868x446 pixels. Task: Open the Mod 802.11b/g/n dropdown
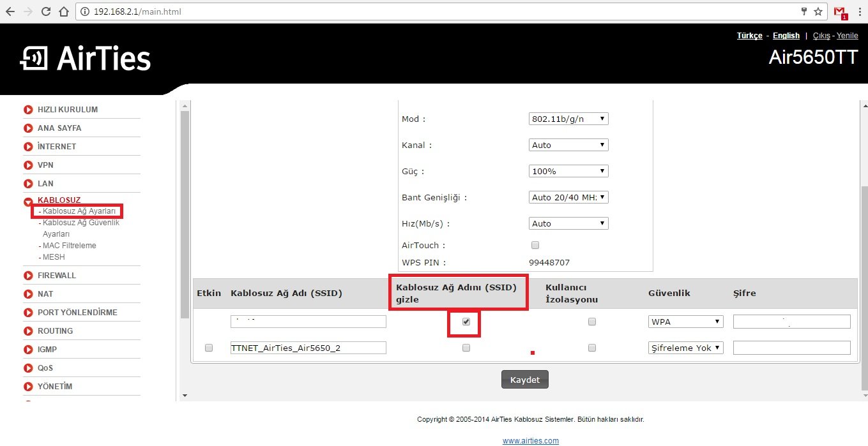pos(568,119)
